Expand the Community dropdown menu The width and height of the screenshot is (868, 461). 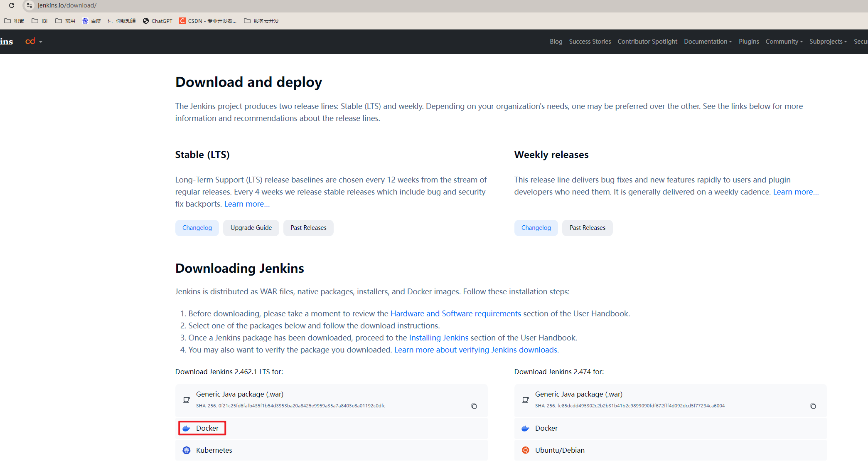click(x=784, y=42)
